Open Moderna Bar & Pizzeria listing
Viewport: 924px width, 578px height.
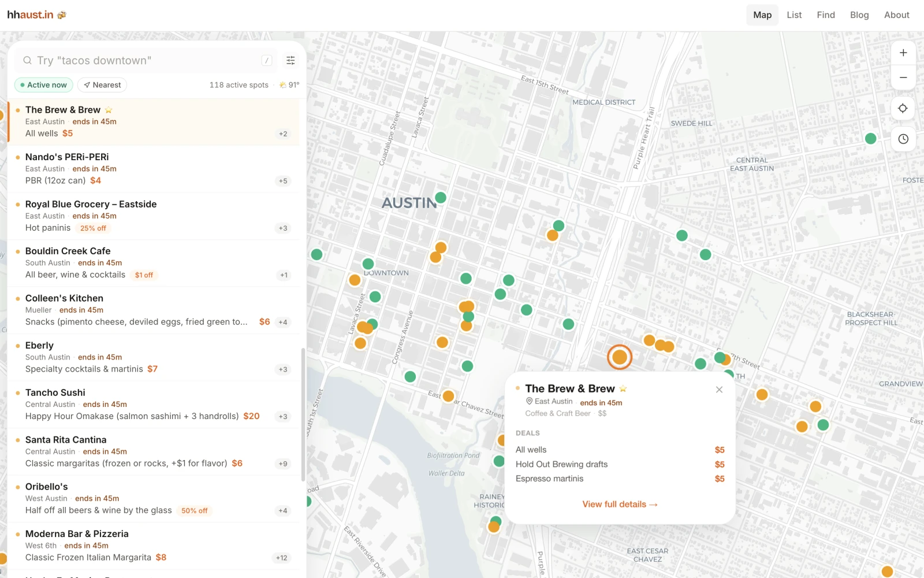154,546
